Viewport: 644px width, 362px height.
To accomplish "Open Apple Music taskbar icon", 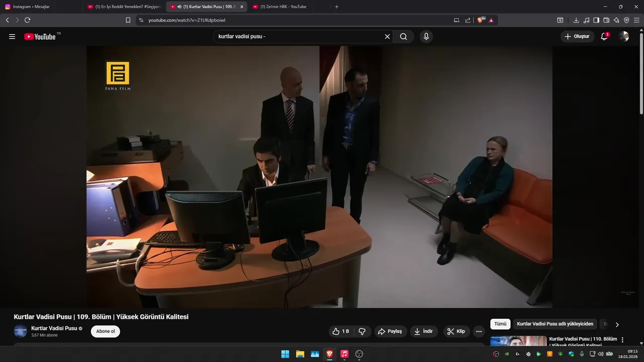I will coord(344,354).
